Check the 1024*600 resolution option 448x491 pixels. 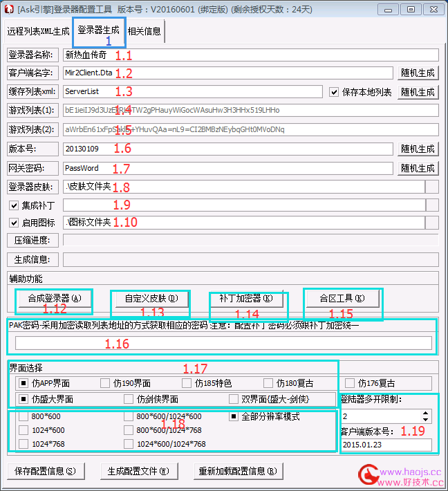(24, 430)
